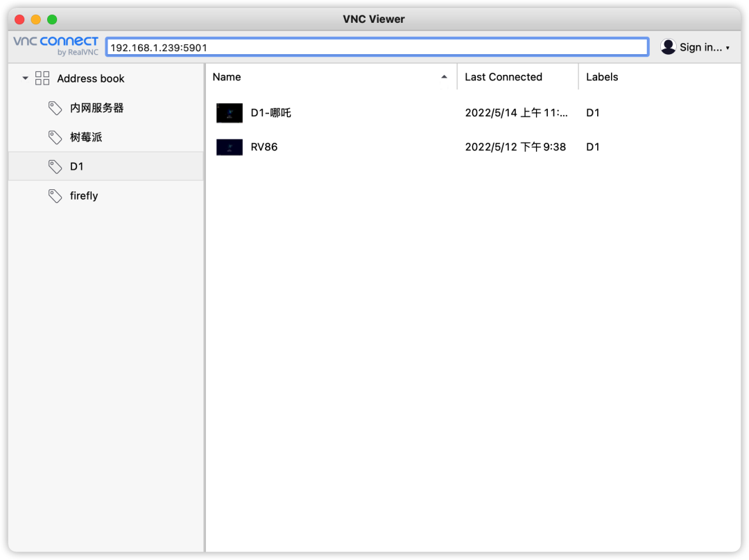Click the address field showing 192.168.1.239:5901
749x560 pixels.
tap(377, 46)
